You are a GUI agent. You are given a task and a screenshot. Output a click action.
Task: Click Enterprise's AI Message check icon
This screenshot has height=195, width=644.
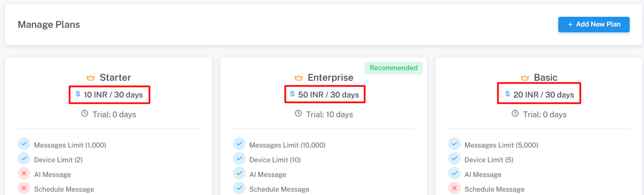coord(239,174)
